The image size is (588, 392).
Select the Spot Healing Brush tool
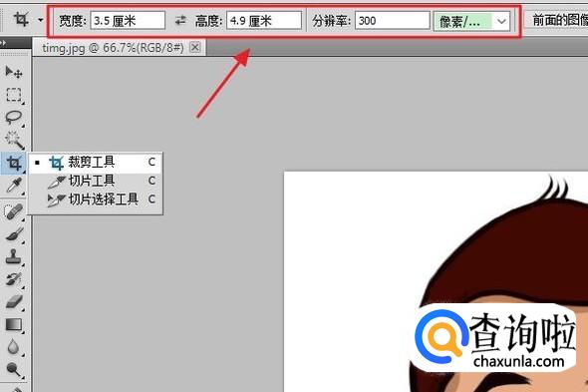[14, 211]
